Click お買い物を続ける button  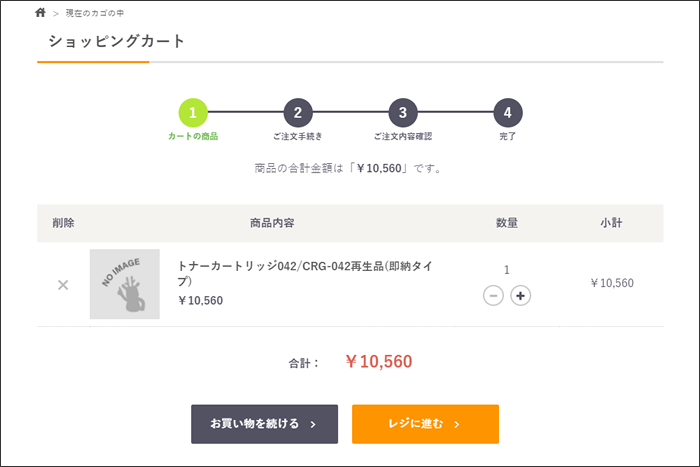(264, 424)
